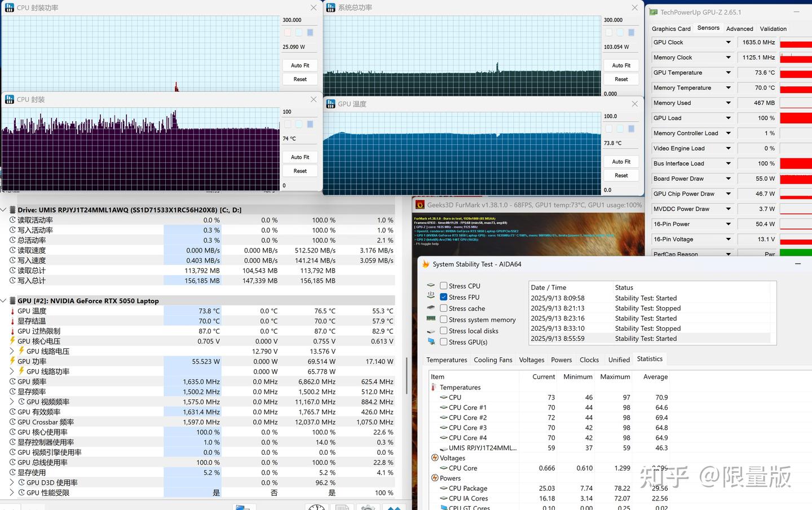Viewport: 812px width, 510px height.
Task: Click the clock icon on the 读取活动率 row
Action: pyautogui.click(x=12, y=220)
